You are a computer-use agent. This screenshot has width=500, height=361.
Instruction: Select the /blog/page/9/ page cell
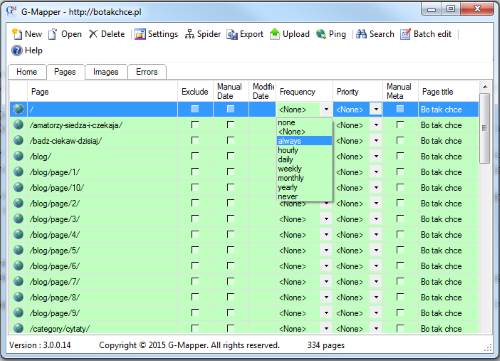[x=102, y=313]
